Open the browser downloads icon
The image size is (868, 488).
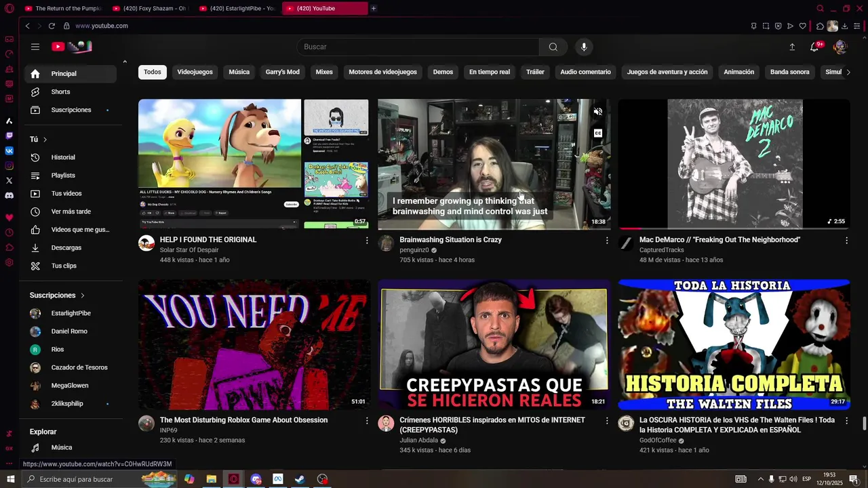click(x=844, y=26)
